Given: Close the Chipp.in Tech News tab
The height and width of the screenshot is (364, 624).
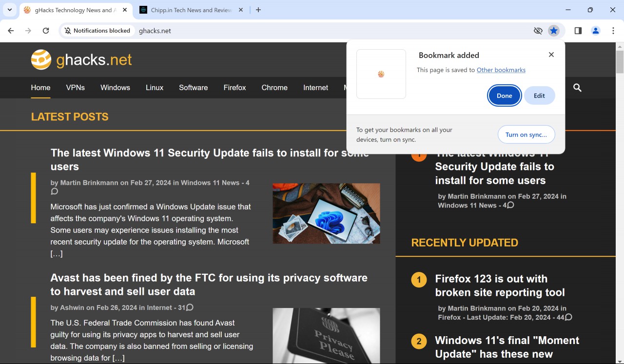Looking at the screenshot, I should 240,10.
